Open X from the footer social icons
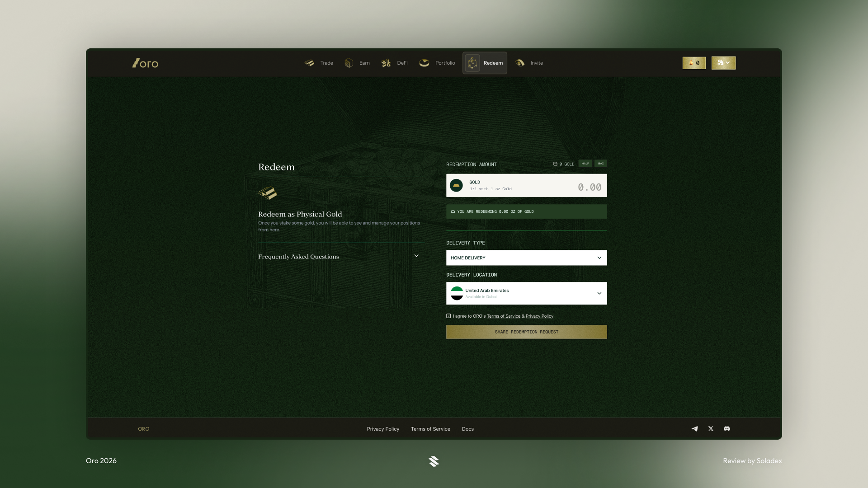 (x=711, y=429)
